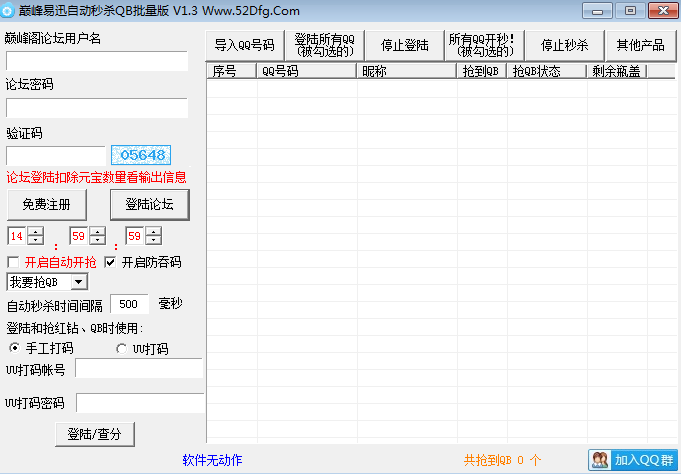Minimize the application window

[x=598, y=11]
